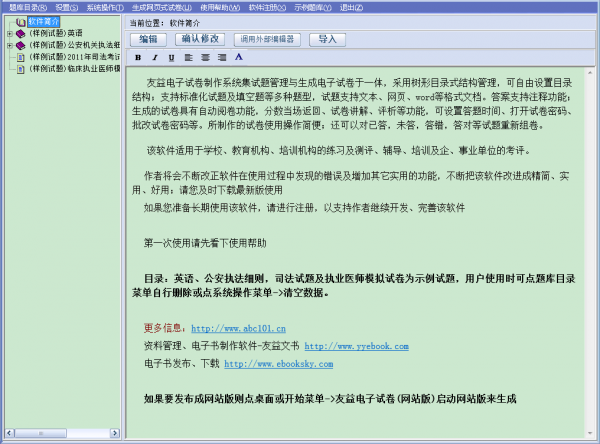Open the http://www.ebooksky.com link

click(279, 364)
